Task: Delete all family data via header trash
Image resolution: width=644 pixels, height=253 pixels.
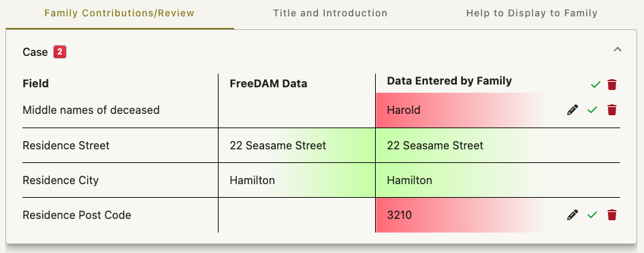Action: pos(612,85)
